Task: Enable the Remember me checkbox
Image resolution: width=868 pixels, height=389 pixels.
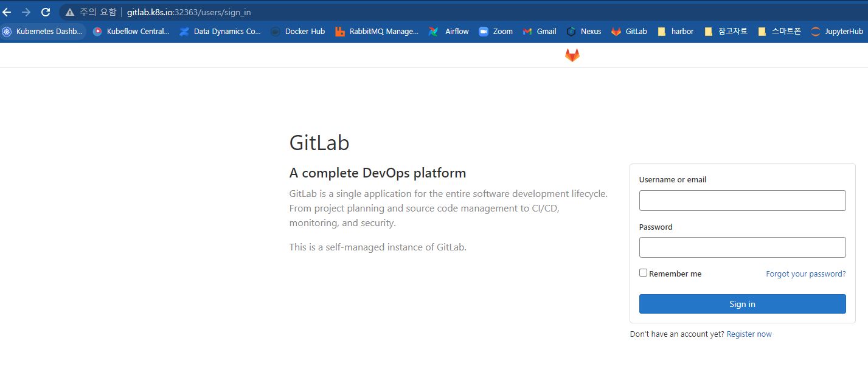Action: pos(643,273)
